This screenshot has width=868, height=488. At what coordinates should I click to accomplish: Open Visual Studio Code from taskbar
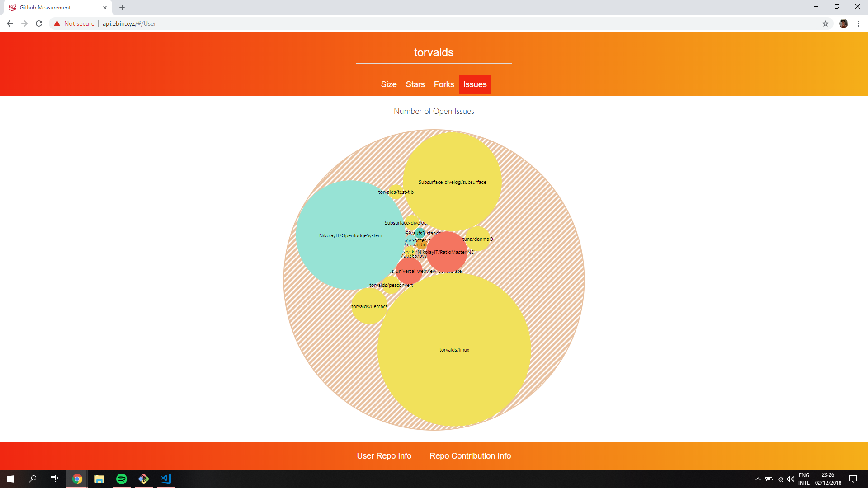166,479
